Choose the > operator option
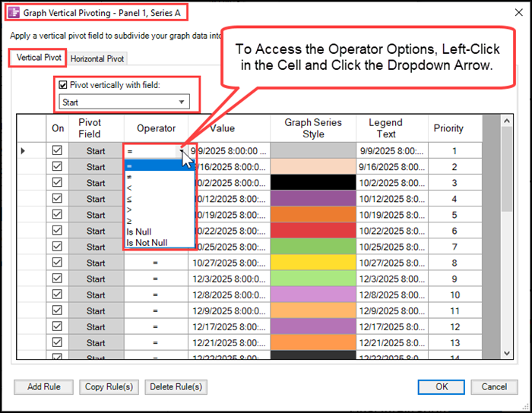The image size is (532, 413). [160, 210]
